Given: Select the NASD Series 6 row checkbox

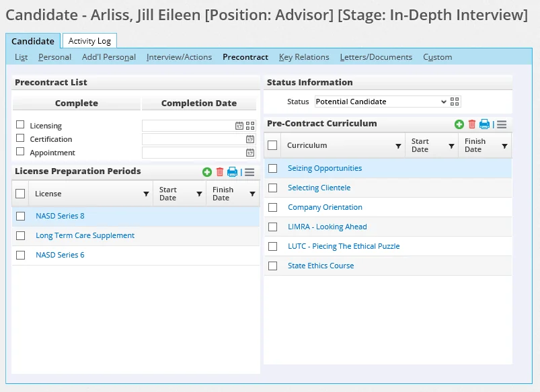Looking at the screenshot, I should (21, 255).
